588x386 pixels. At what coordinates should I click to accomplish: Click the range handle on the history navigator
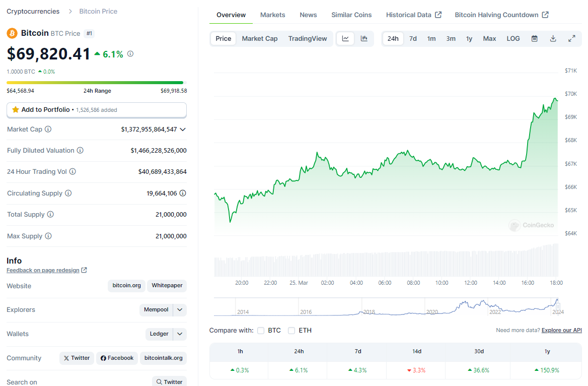(x=558, y=307)
